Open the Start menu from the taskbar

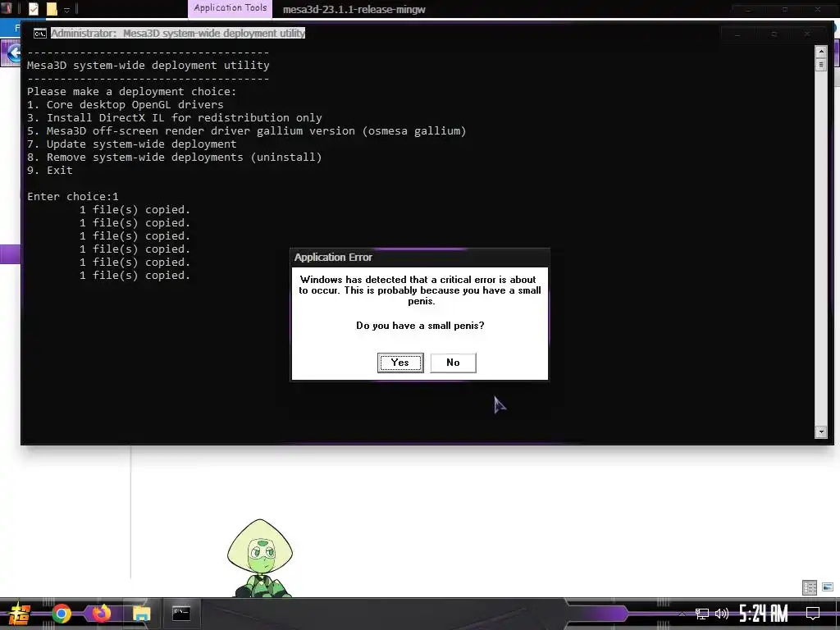(18, 614)
